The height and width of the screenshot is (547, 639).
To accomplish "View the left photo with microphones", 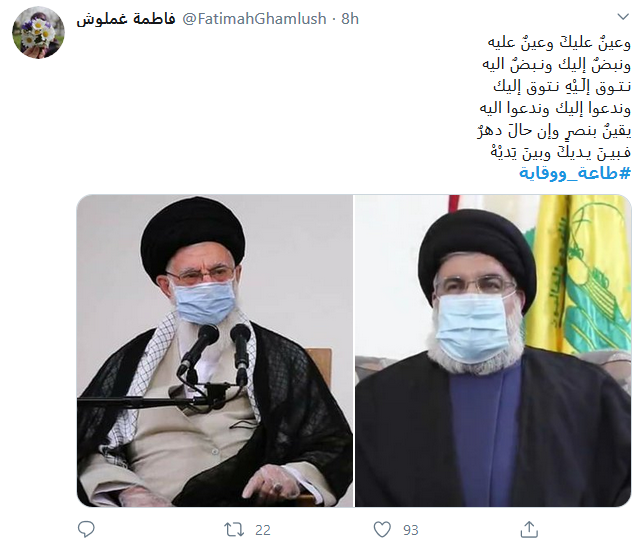I will (x=215, y=351).
